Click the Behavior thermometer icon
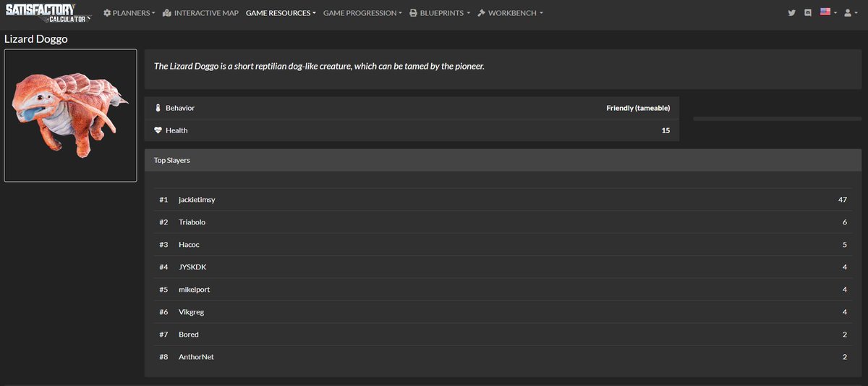This screenshot has height=386, width=868. tap(158, 108)
